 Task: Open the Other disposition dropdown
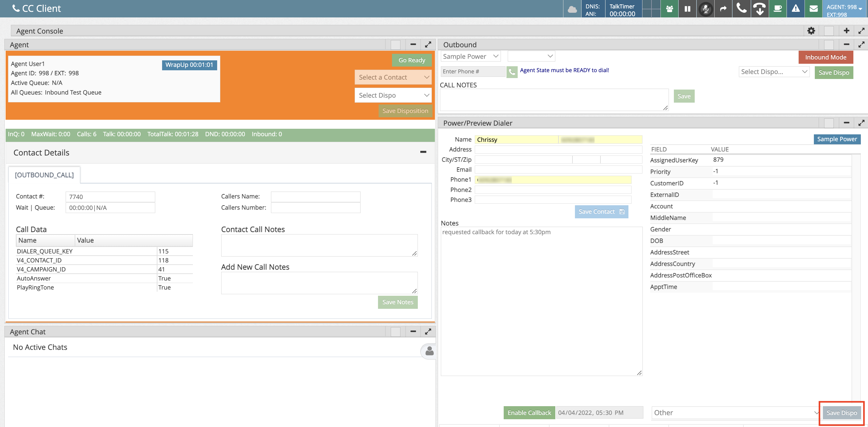pos(735,412)
